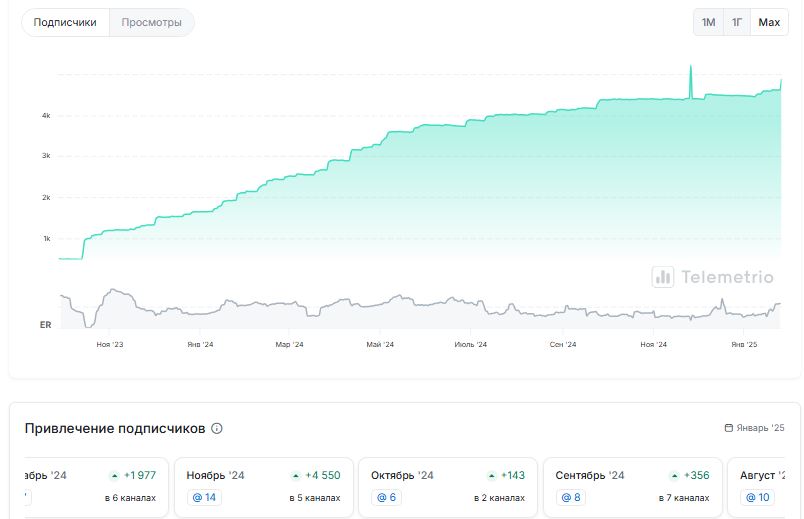Screen dimensions: 804x519
Task: Click the @ 6 mentions badge for Октябрь
Action: pyautogui.click(x=385, y=497)
